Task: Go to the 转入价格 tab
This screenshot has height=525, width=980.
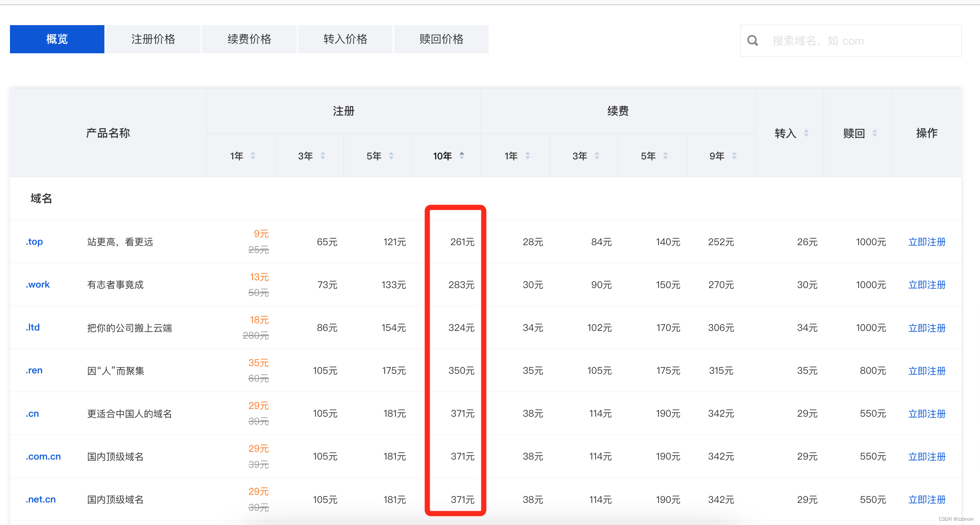Action: point(345,39)
